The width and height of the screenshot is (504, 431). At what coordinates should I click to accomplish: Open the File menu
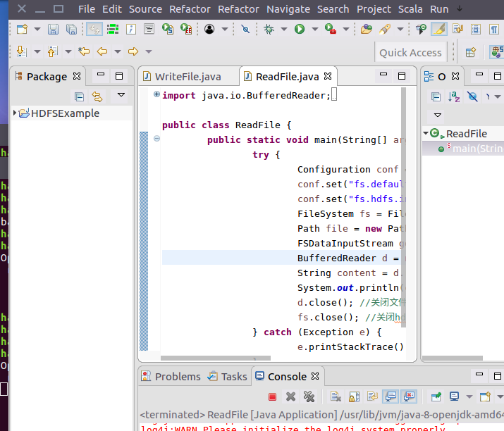click(87, 9)
